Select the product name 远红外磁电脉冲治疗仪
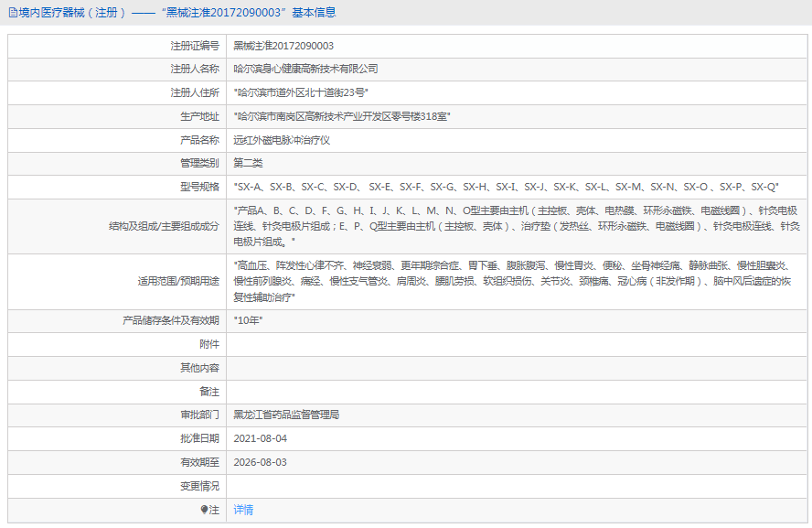The height and width of the screenshot is (528, 812). [282, 140]
